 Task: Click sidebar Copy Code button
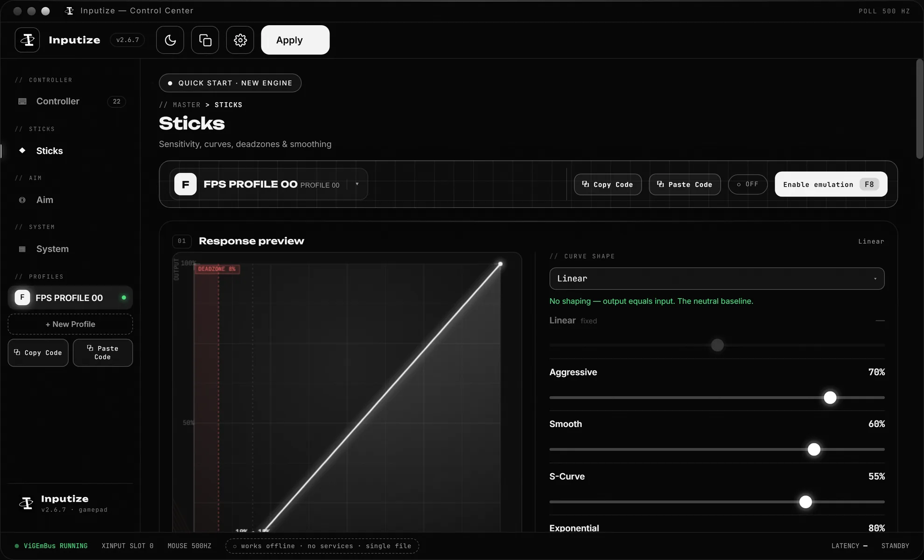pos(38,353)
